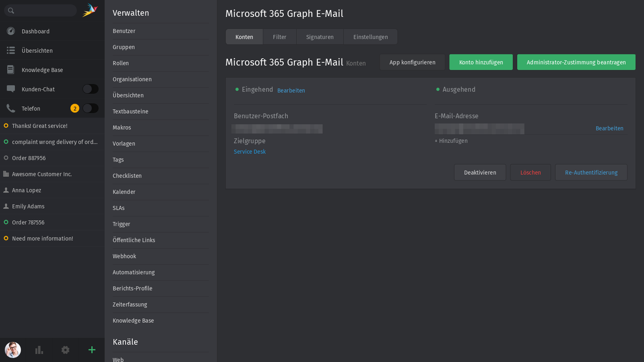Open admin settings via the gear icon
This screenshot has width=644, height=362.
(x=65, y=350)
